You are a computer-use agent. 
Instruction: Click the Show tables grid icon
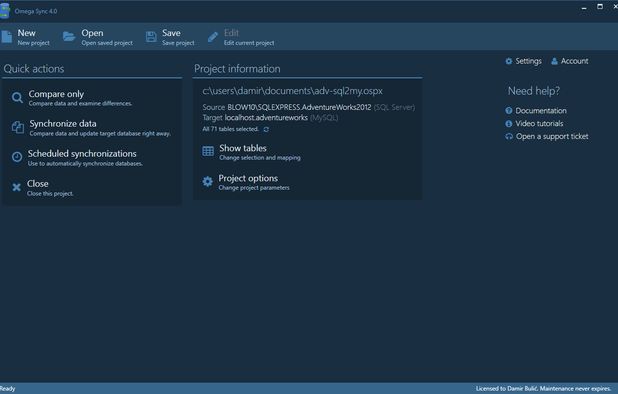click(208, 151)
